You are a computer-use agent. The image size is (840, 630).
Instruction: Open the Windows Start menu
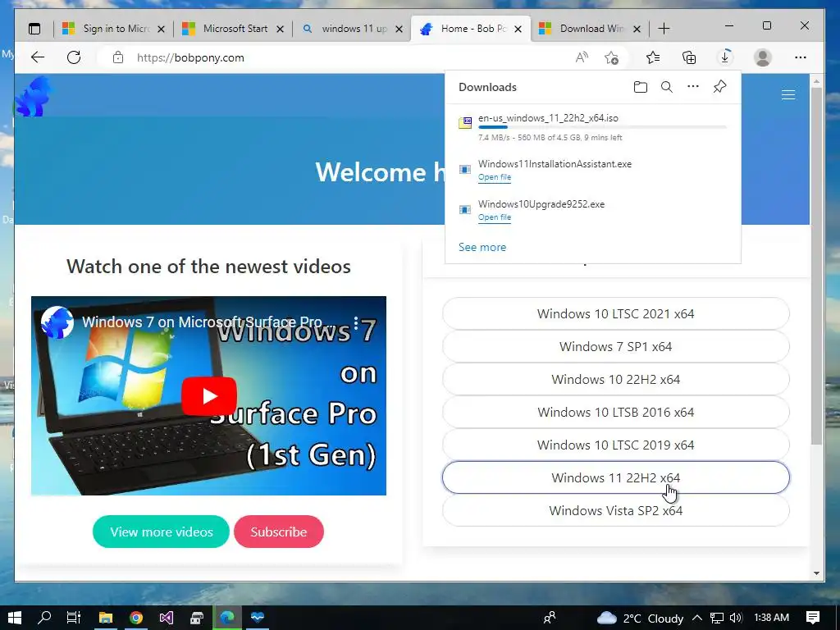pos(15,618)
